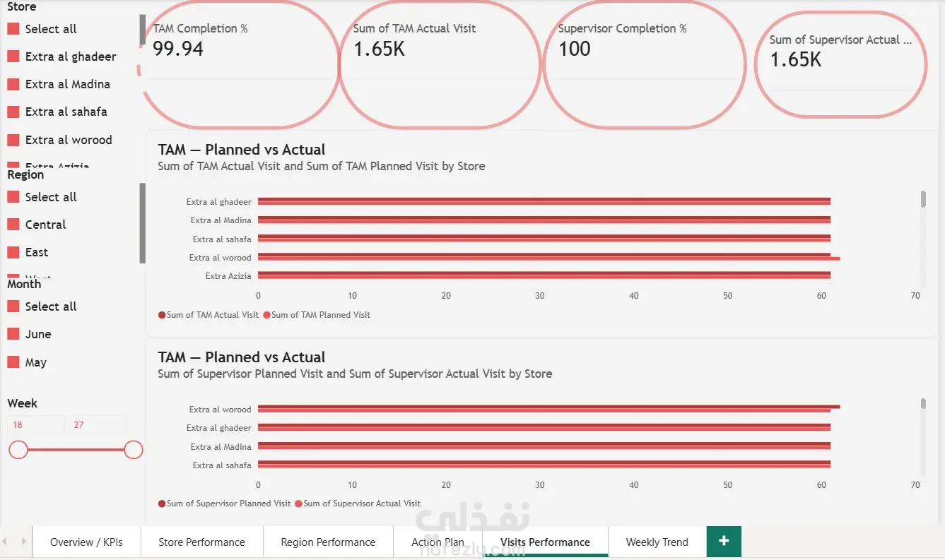Add a new report page with plus icon
This screenshot has height=560, width=945.
click(724, 541)
